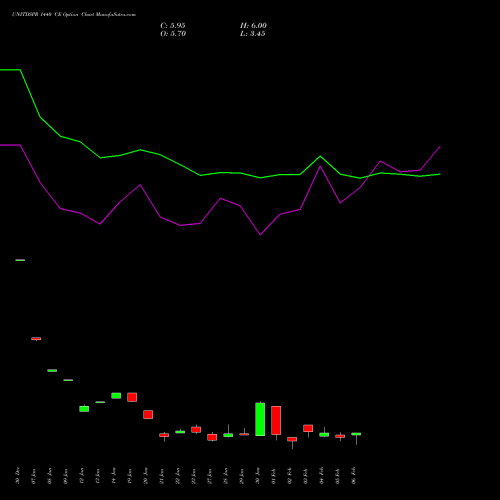Click the 28 Jan date label

[x=226, y=476]
